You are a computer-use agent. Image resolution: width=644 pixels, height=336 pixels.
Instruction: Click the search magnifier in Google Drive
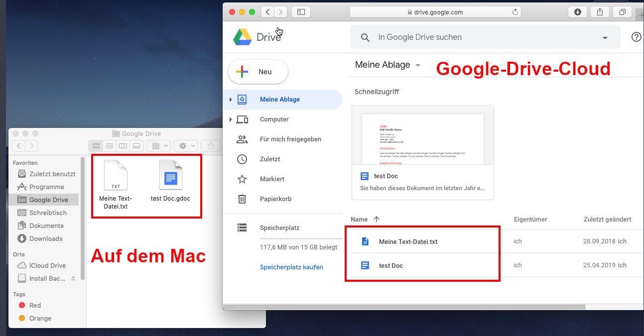[x=365, y=37]
